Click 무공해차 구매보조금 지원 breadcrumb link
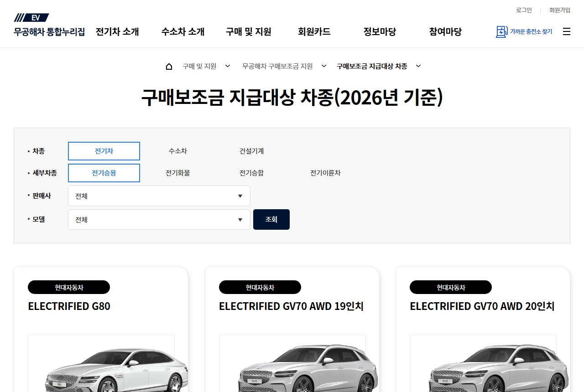This screenshot has width=584, height=392. tap(277, 66)
